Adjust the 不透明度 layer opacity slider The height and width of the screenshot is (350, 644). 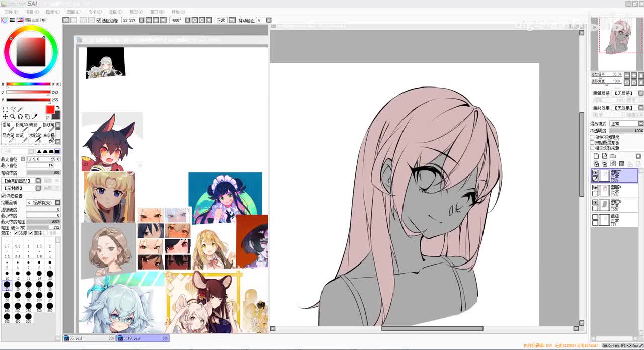click(x=627, y=131)
